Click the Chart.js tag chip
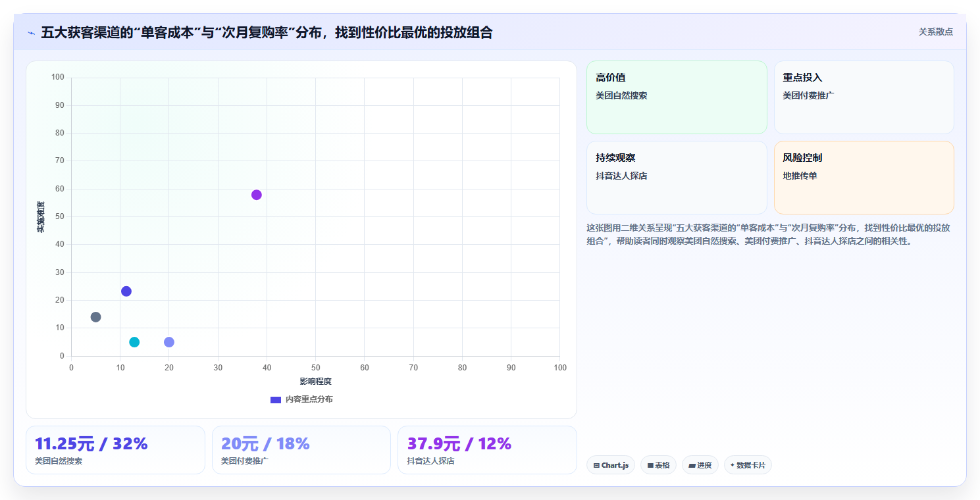 pyautogui.click(x=611, y=465)
